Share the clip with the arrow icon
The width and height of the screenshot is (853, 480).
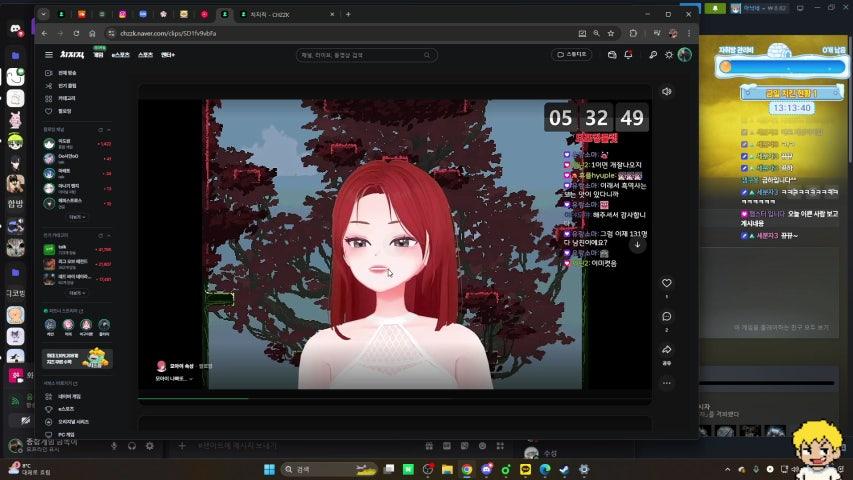(666, 350)
